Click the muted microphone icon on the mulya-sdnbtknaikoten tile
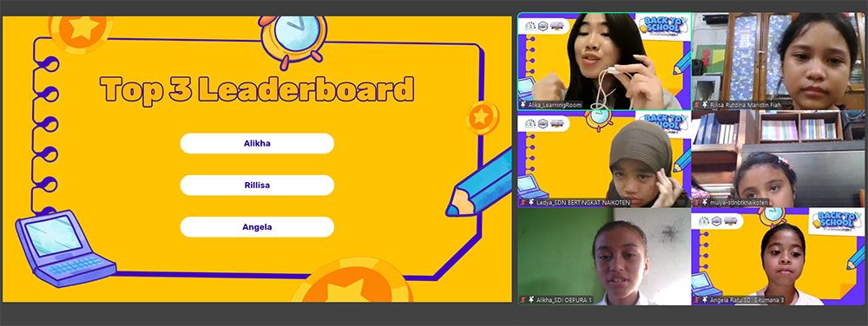 tap(697, 202)
